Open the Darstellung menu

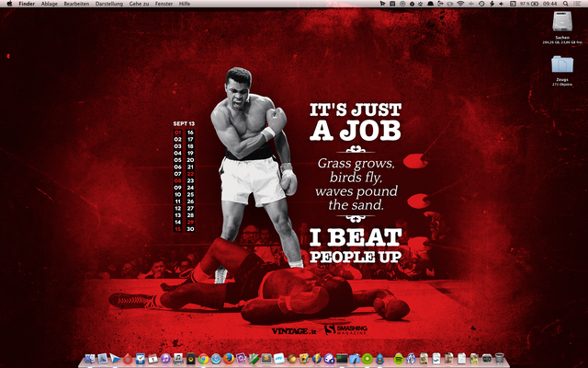[109, 4]
